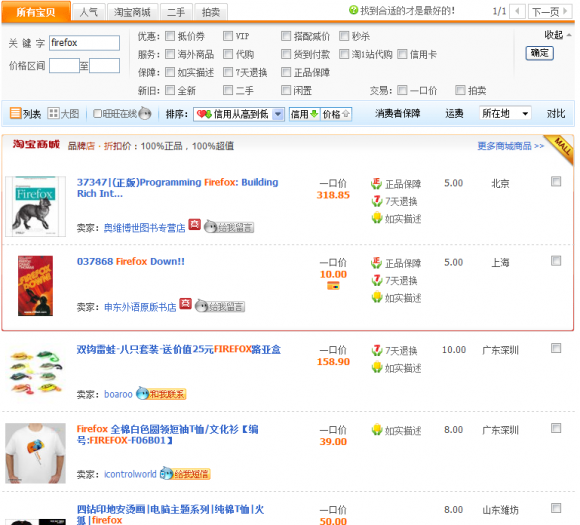This screenshot has height=525, width=580.
Task: Tick compare checkbox for Firefox Down
Action: point(556,260)
